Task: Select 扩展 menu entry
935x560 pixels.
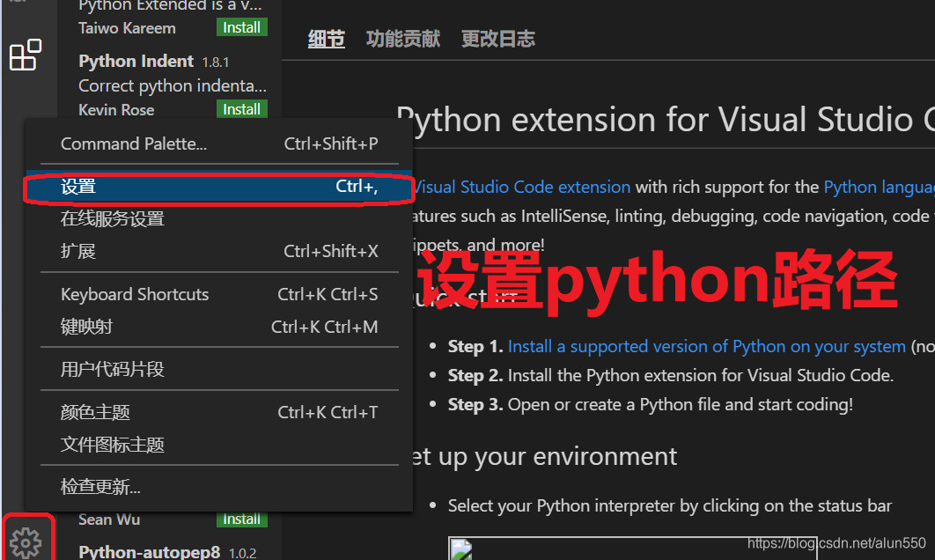Action: coord(219,251)
